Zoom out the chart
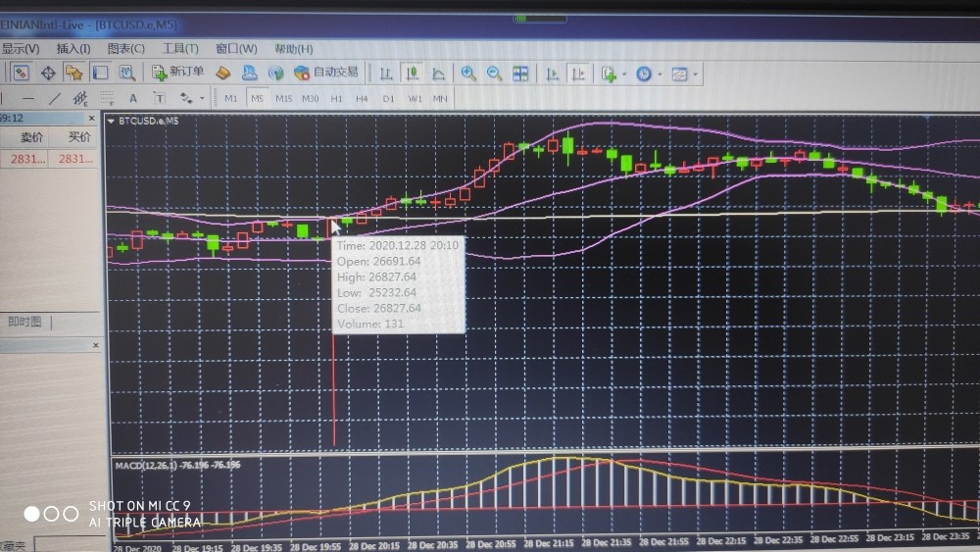The height and width of the screenshot is (552, 980). tap(494, 74)
